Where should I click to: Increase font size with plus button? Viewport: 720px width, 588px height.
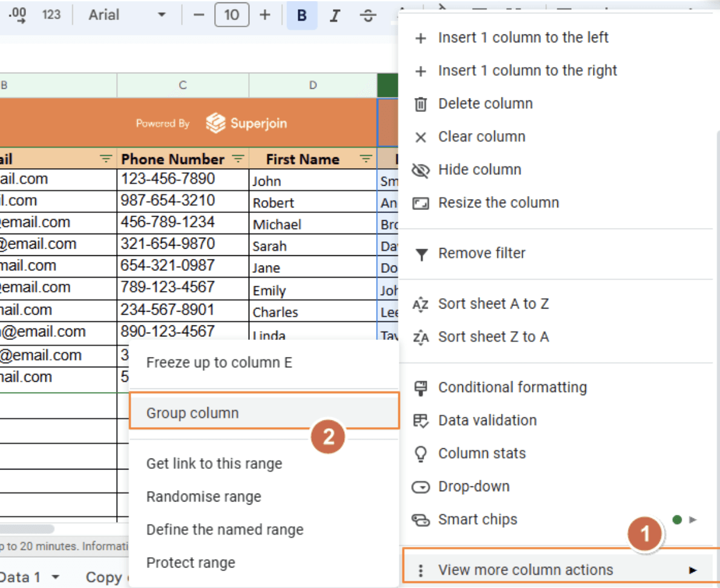[x=264, y=15]
